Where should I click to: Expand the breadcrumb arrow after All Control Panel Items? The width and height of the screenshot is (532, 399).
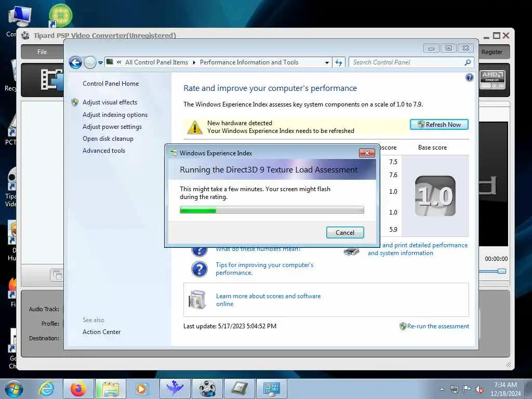[194, 62]
